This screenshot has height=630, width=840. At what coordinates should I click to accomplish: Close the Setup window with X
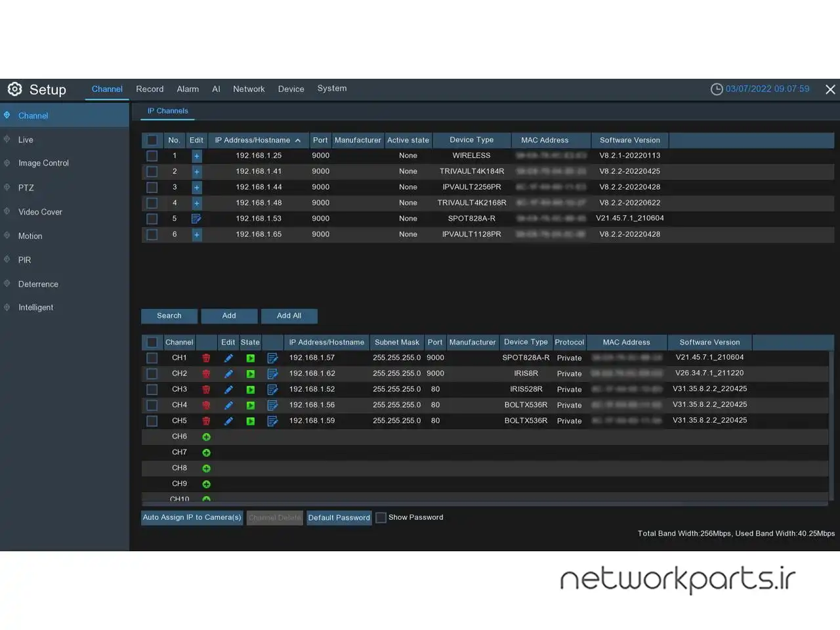(x=830, y=89)
